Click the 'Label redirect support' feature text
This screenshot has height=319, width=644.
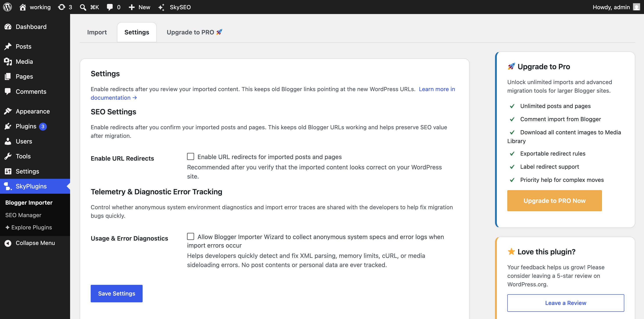[x=550, y=167]
